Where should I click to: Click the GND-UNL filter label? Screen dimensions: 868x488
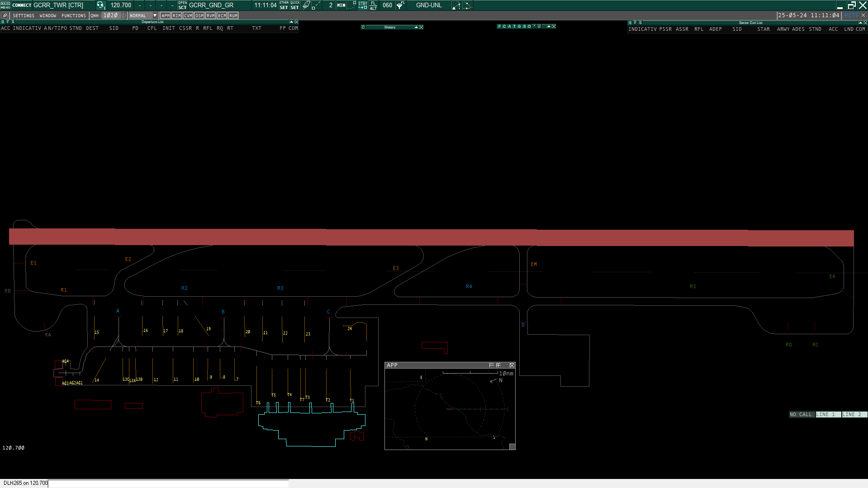(429, 5)
